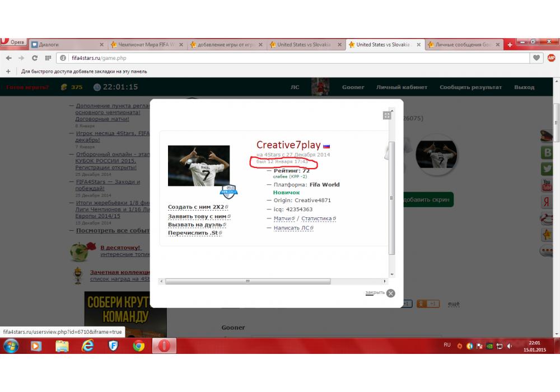560x392 pixels.
Task: Click the Вызвать на дуэль link
Action: pyautogui.click(x=195, y=225)
